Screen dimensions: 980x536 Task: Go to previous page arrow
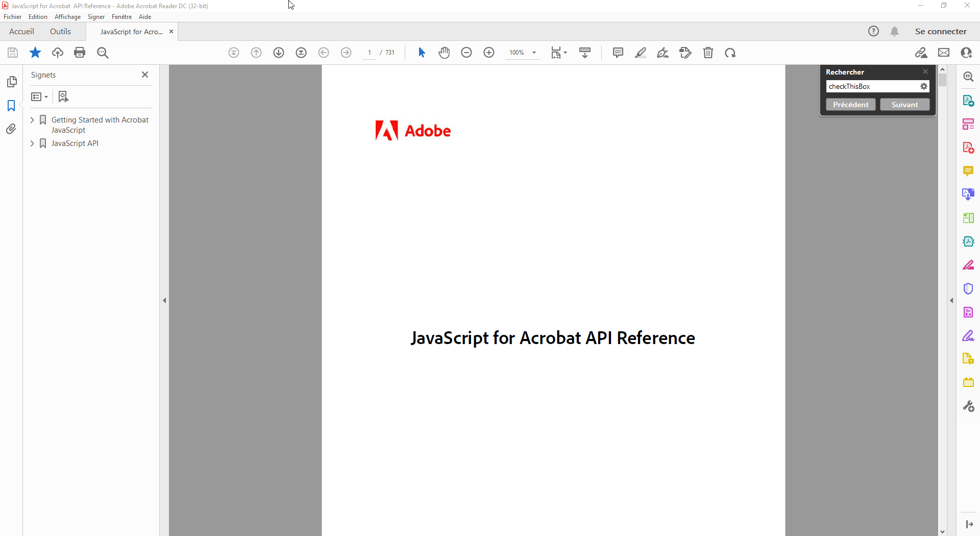256,53
